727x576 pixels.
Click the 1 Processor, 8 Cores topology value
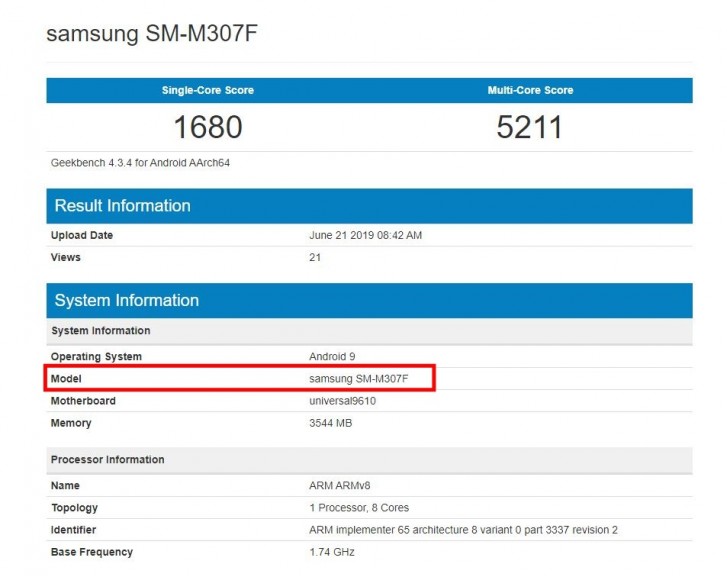tap(359, 508)
